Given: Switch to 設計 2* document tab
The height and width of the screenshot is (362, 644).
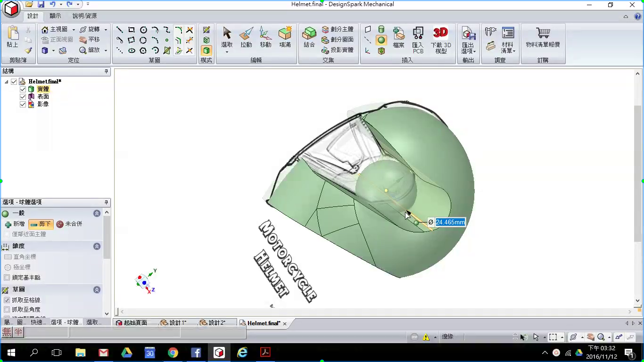Looking at the screenshot, I should click(213, 323).
